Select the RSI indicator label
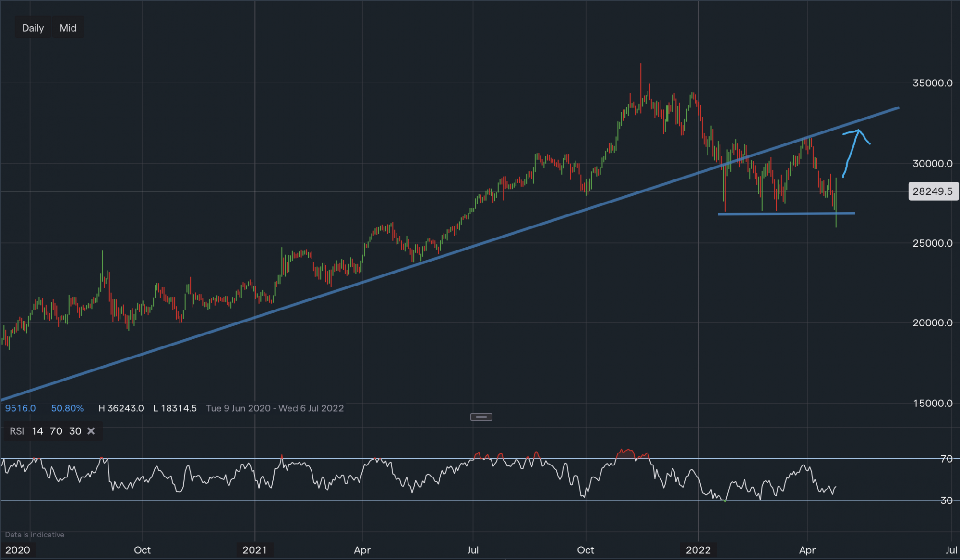The height and width of the screenshot is (560, 960). tap(16, 431)
